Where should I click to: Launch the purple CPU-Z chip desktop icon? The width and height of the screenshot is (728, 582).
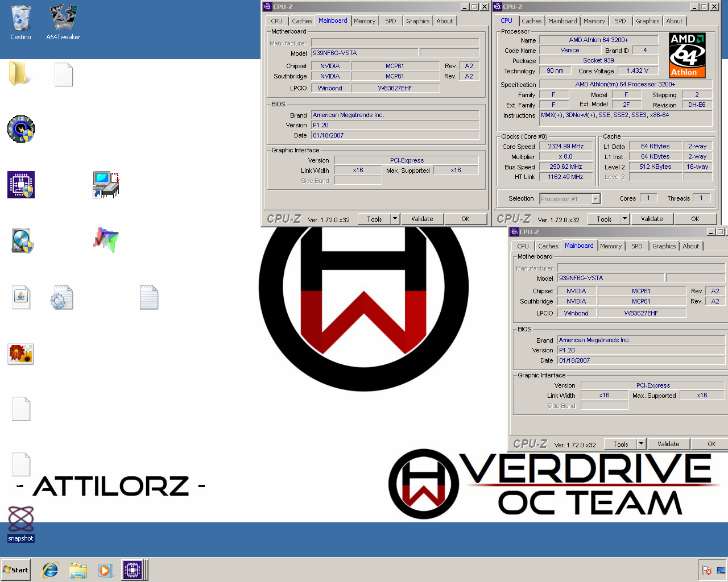pyautogui.click(x=21, y=185)
